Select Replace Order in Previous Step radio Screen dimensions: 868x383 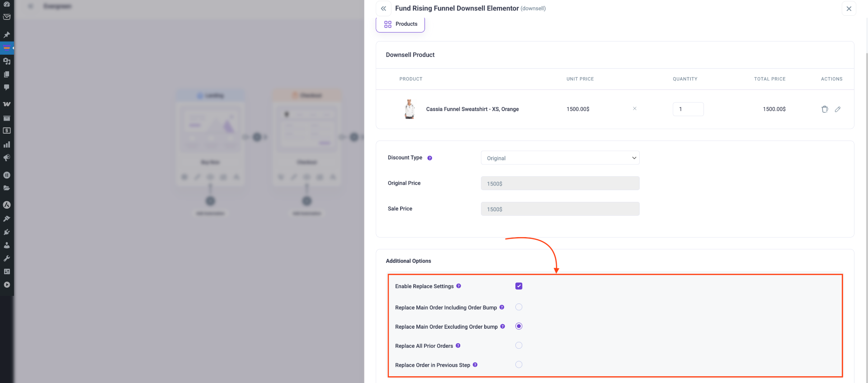tap(519, 364)
